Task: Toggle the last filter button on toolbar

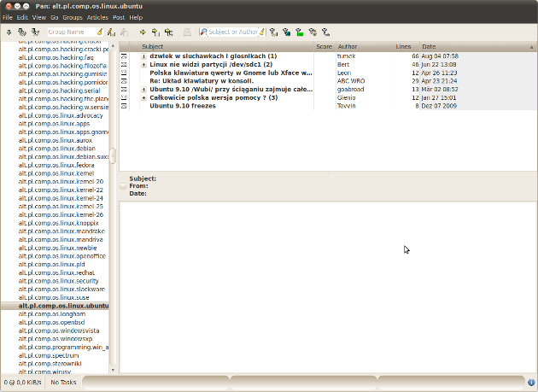Action: pos(326,32)
